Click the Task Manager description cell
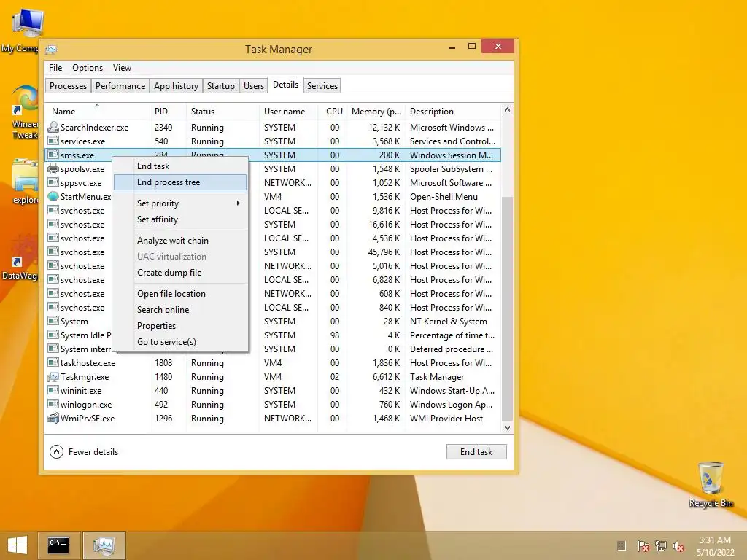Screen dimensions: 747x560 pyautogui.click(x=437, y=377)
